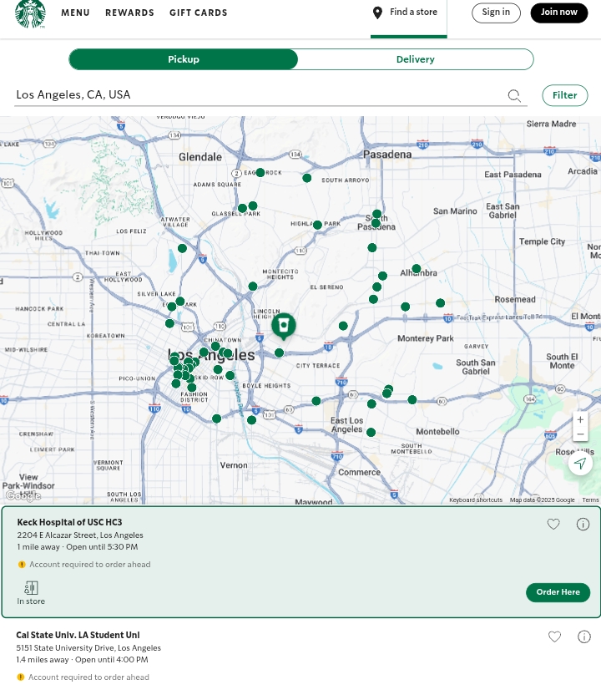The height and width of the screenshot is (700, 601).
Task: Switch to the Pickup tab
Action: point(184,59)
